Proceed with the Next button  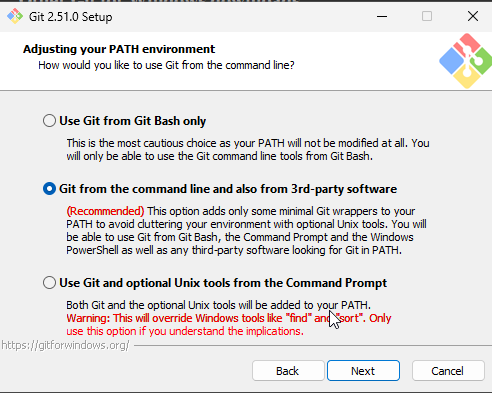tap(363, 371)
